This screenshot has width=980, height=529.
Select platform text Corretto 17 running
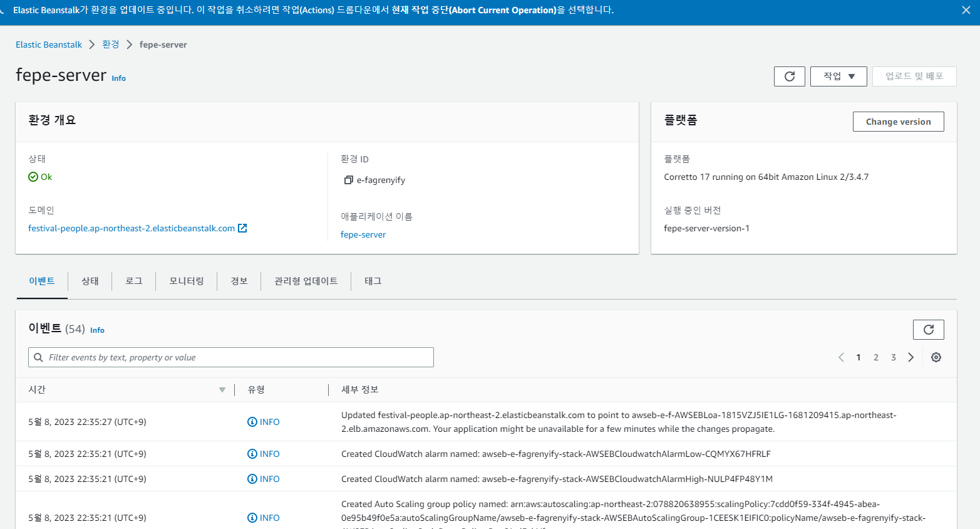(766, 177)
